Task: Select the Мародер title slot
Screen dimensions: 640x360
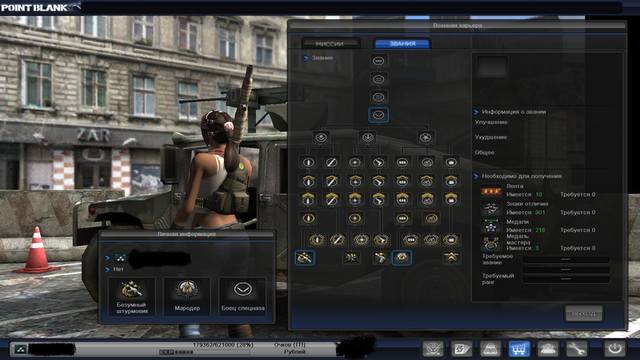Action: (187, 297)
